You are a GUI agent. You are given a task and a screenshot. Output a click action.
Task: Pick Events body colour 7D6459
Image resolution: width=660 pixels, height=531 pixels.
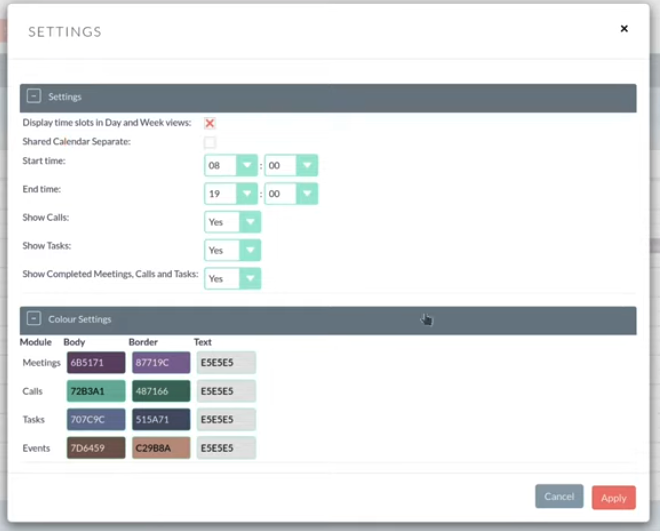pos(96,448)
